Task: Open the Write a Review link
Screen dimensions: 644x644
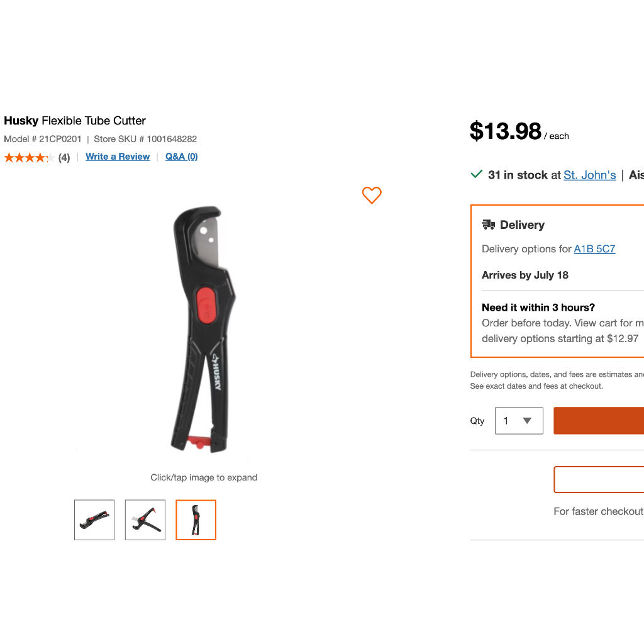Action: tap(118, 157)
